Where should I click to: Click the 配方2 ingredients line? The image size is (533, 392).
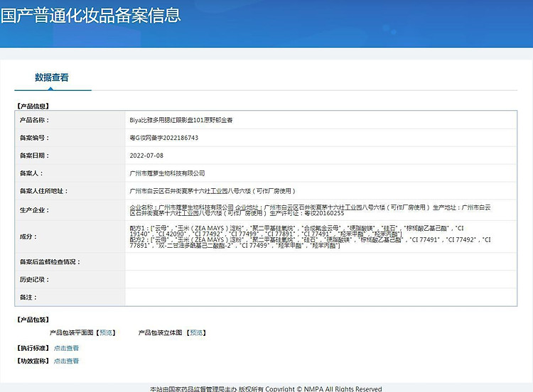310,242
